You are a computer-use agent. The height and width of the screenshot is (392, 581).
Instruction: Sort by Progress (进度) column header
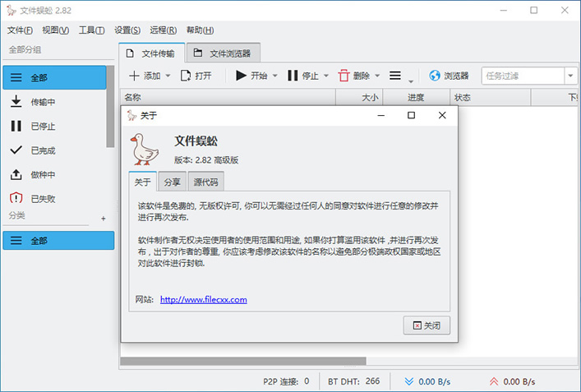point(416,98)
